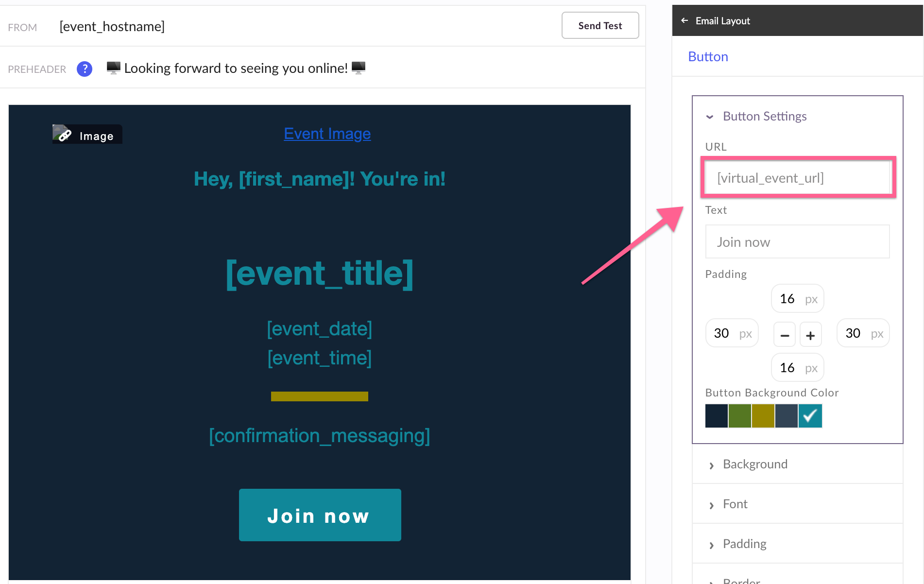This screenshot has width=924, height=584.
Task: Select the green background color swatch
Action: (739, 416)
